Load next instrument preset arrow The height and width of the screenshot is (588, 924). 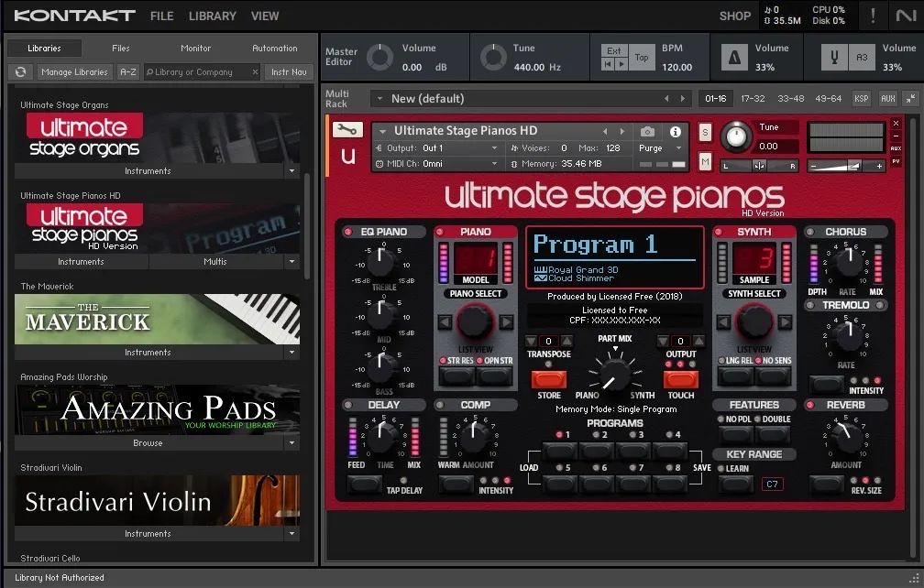621,131
